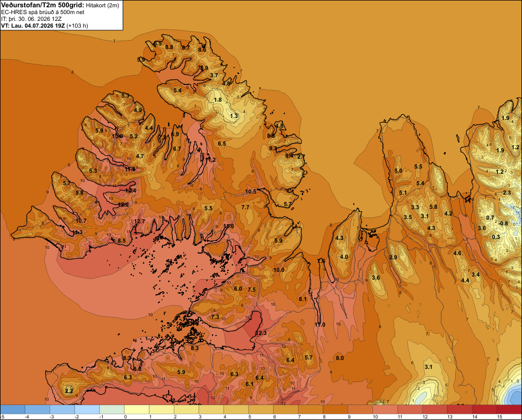The width and height of the screenshot is (522, 420).
Task: Click the legend swatch between 0 and 1
Action: [x=136, y=410]
